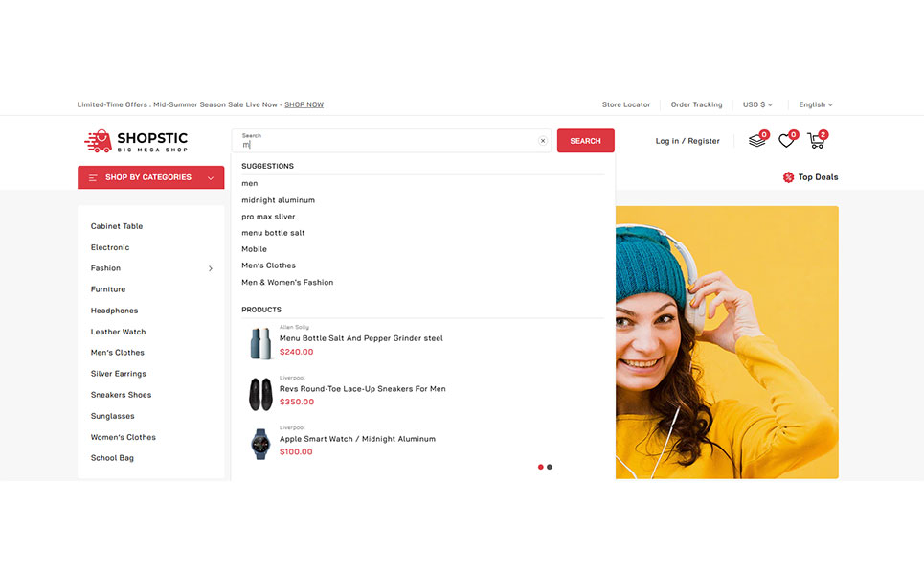
Task: Click inside the search input field
Action: [x=383, y=145]
